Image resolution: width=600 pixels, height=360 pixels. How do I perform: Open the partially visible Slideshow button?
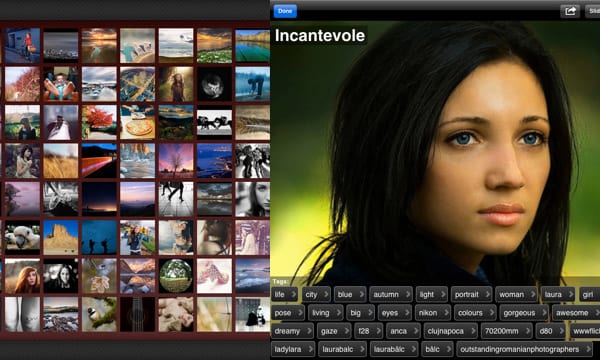(x=593, y=11)
